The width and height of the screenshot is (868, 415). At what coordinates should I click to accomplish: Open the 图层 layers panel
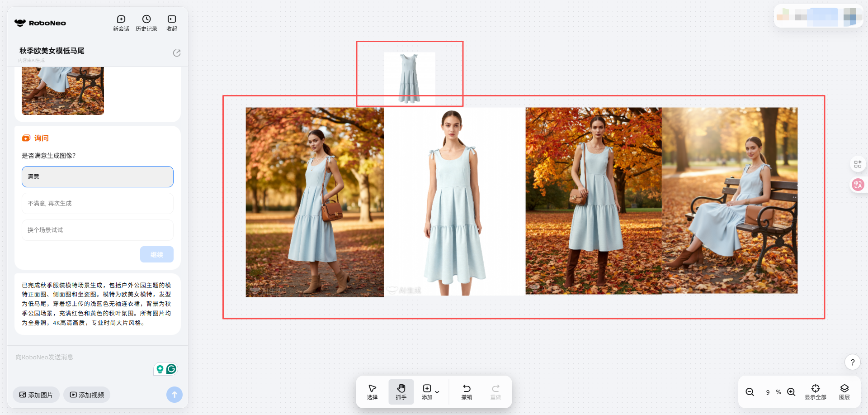[x=844, y=391]
